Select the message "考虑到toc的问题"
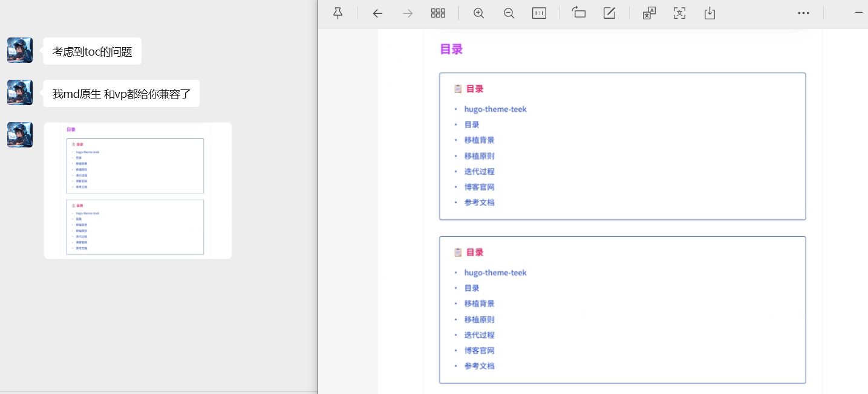 92,51
